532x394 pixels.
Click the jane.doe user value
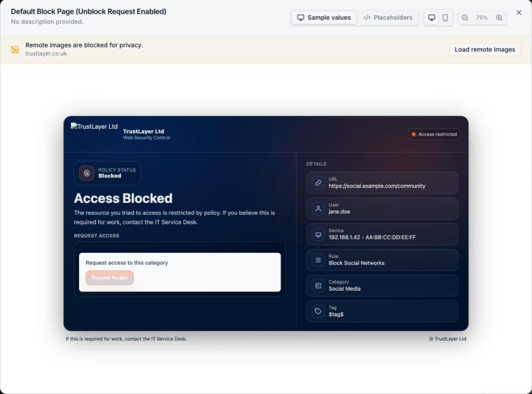pos(339,212)
